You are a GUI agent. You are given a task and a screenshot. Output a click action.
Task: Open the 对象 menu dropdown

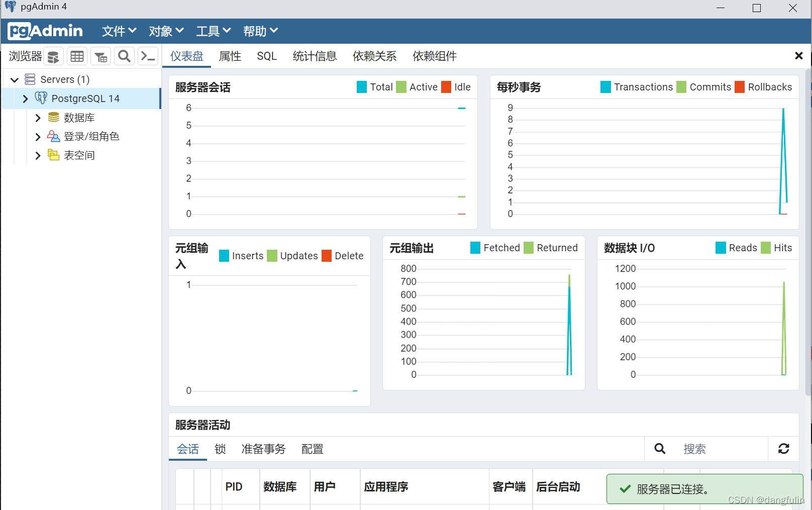166,31
